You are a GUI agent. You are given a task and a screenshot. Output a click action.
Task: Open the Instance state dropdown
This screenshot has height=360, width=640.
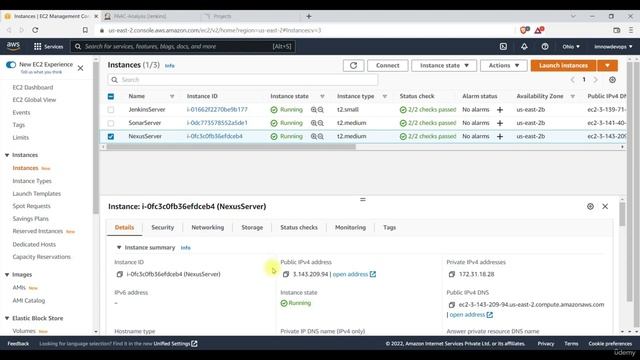point(444,65)
